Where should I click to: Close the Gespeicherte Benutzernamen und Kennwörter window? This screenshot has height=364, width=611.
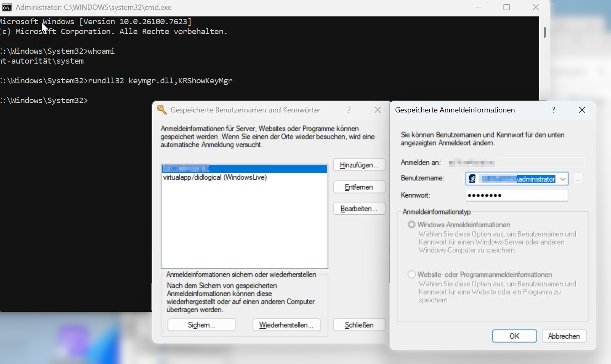(x=378, y=110)
